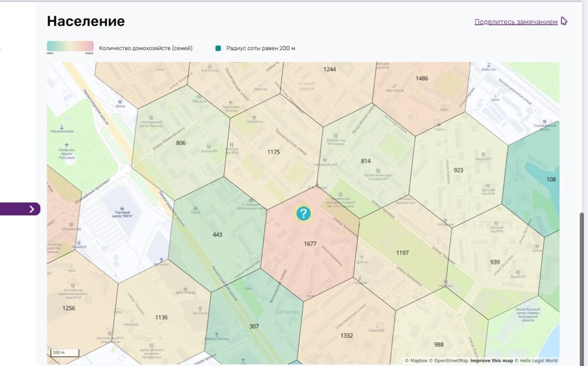Screen dimensions: 588x366
Task: Click the Молодёжный центр 'Восход' icon
Action: pyautogui.click(x=151, y=118)
